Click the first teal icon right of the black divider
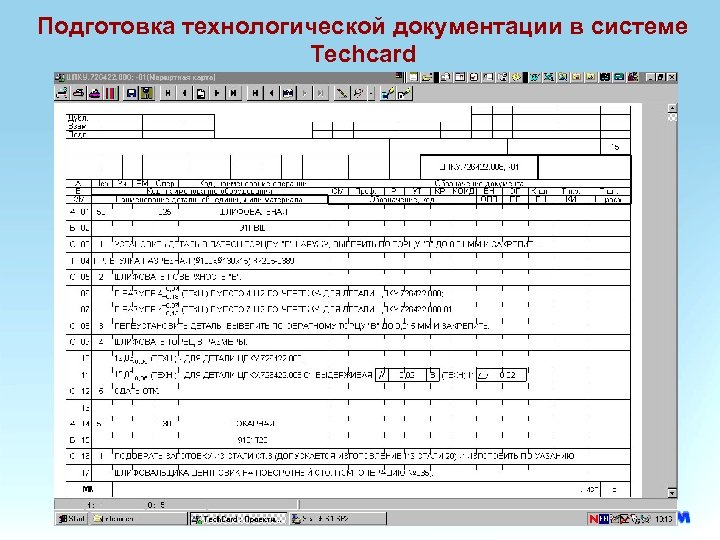The width and height of the screenshot is (720, 540). [x=534, y=77]
